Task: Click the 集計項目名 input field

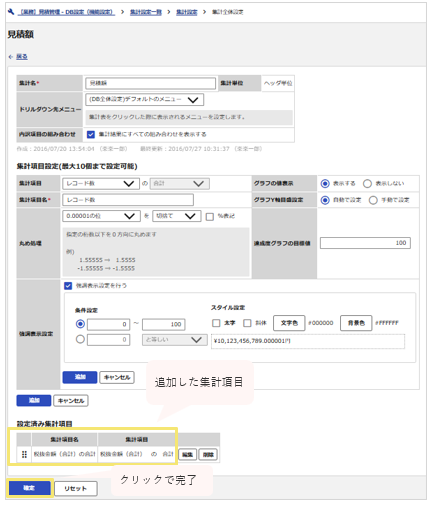Action: click(x=128, y=200)
